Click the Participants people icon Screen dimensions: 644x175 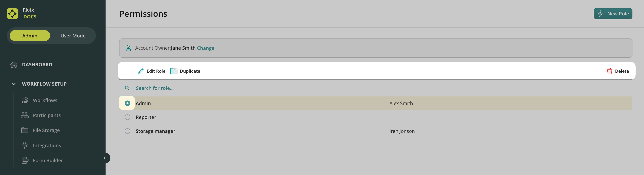24,115
